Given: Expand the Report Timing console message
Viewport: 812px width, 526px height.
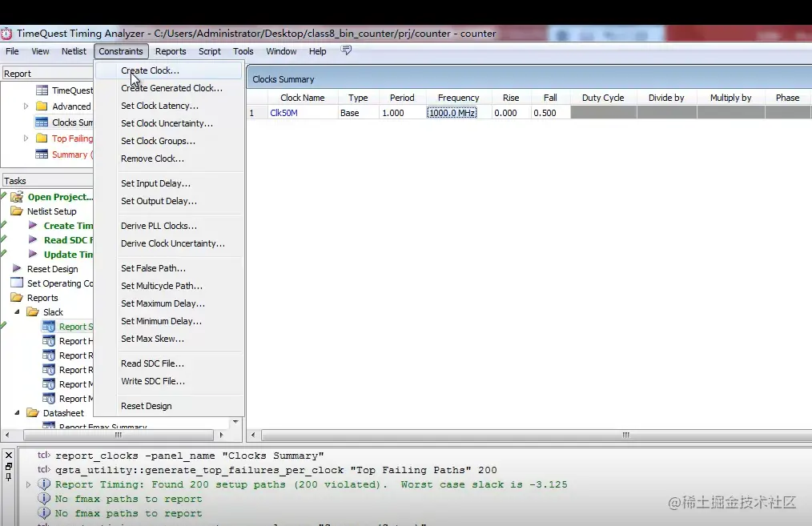Looking at the screenshot, I should (x=29, y=484).
